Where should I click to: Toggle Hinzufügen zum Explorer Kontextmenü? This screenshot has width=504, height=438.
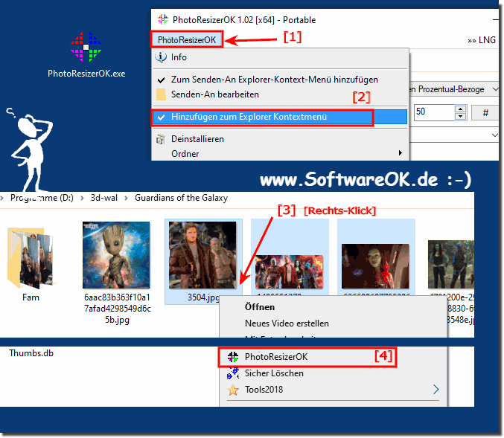pyautogui.click(x=280, y=117)
